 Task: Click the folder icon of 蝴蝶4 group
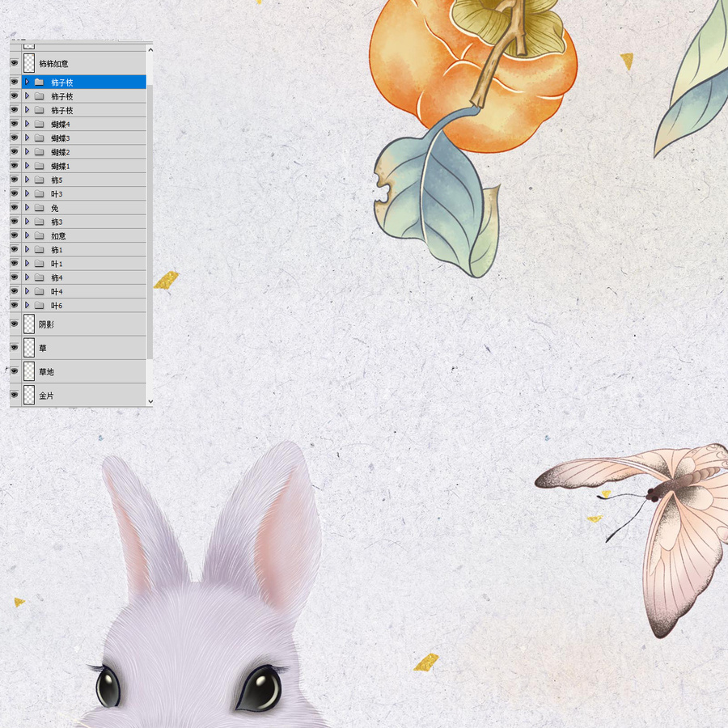coord(40,124)
